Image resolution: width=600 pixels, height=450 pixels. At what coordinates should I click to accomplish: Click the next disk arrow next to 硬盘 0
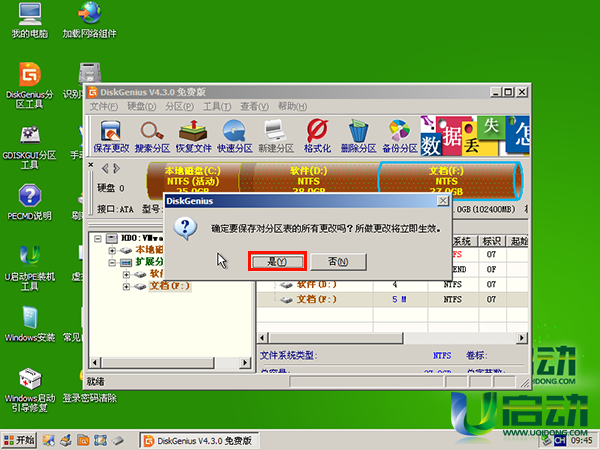pos(117,168)
